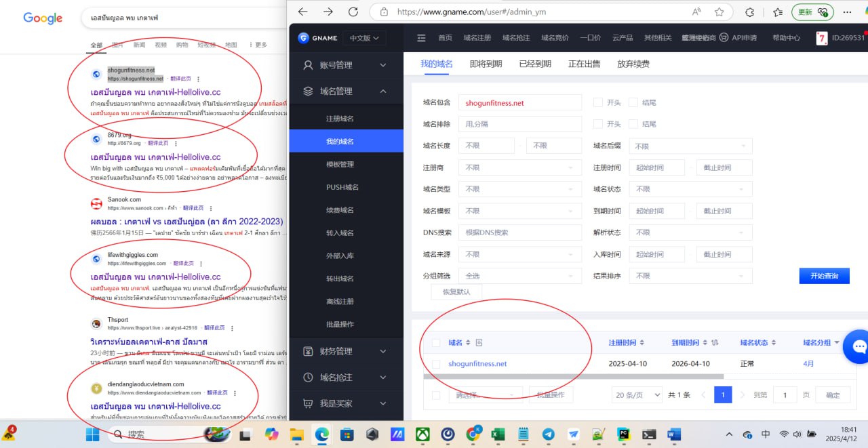Open File Explorer from the taskbar

click(296, 434)
